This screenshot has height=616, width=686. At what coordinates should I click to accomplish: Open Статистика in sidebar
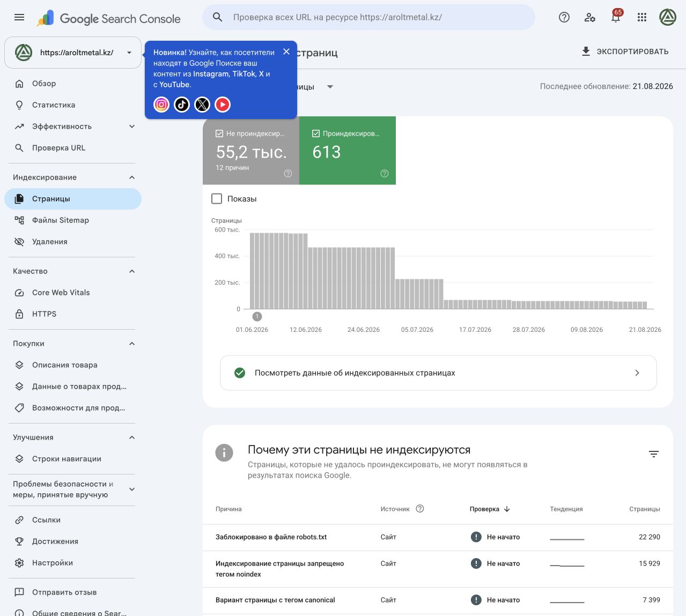[73, 105]
